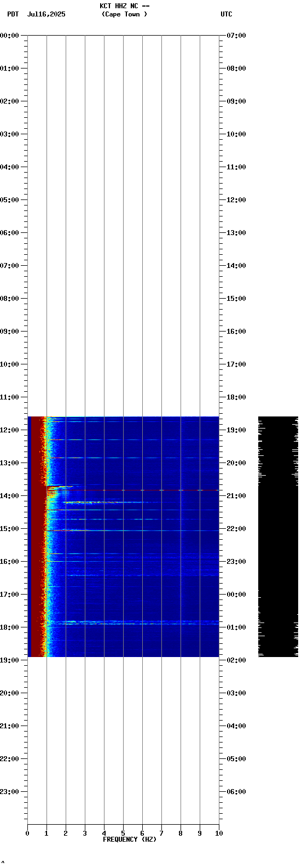Click the UTC '02:00' time label

(236, 660)
